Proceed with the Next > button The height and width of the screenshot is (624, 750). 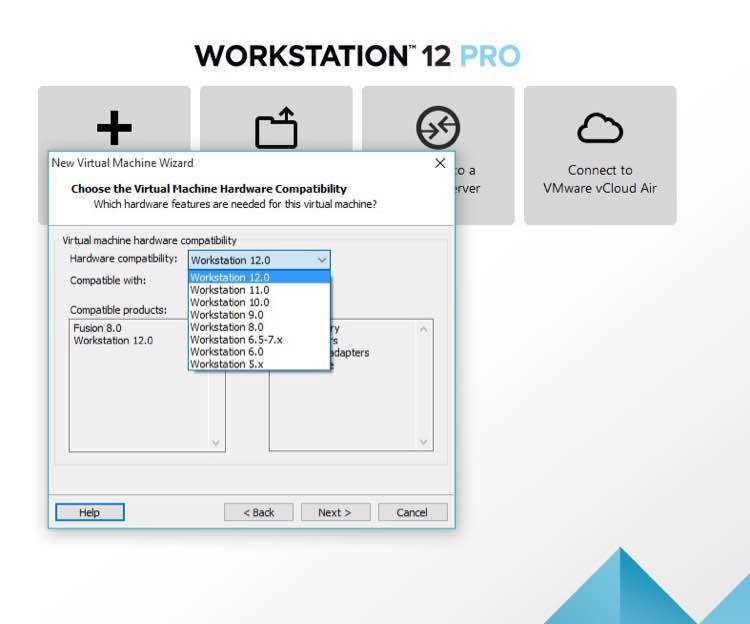click(335, 512)
